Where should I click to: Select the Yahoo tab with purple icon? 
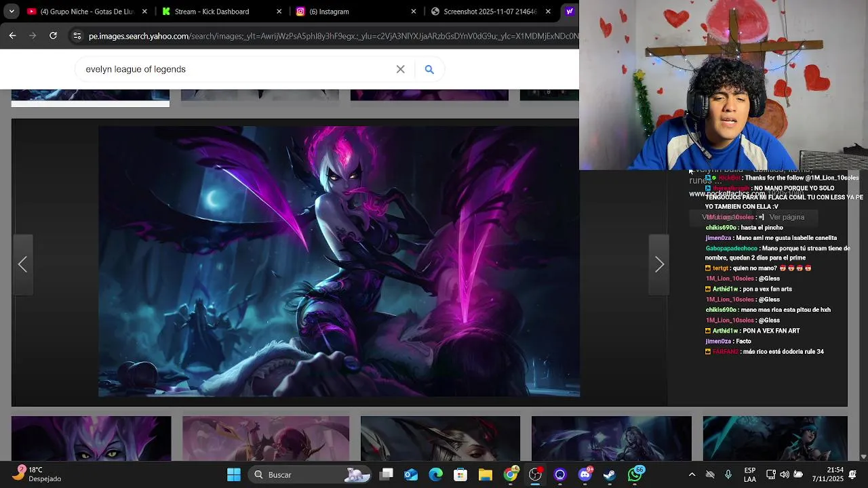[x=570, y=12]
